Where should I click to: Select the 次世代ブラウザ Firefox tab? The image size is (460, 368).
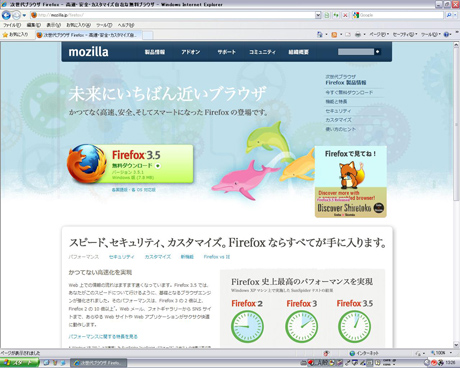pos(89,35)
